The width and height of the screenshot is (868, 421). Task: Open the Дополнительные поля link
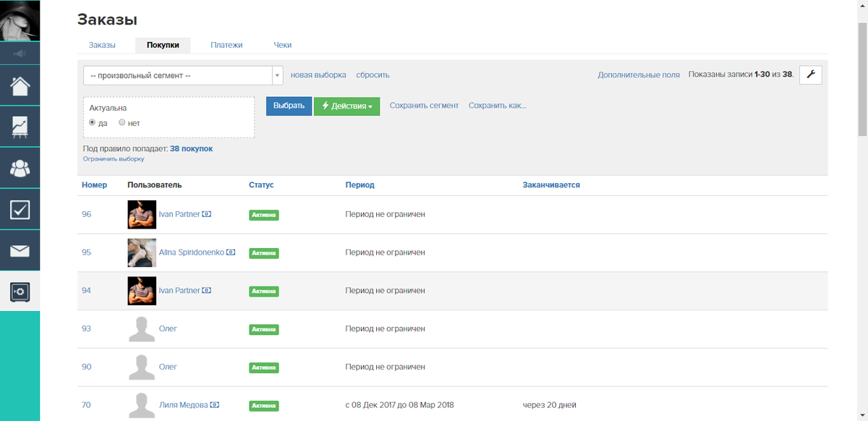pos(639,75)
